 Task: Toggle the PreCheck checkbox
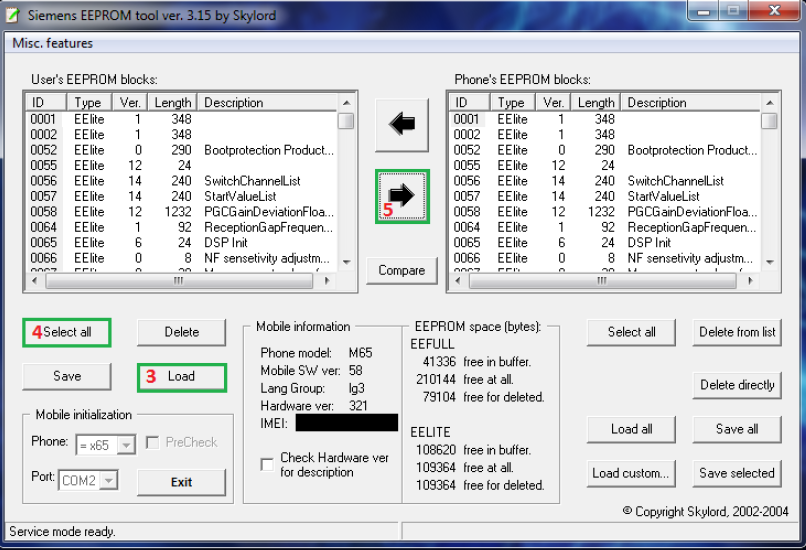[153, 443]
